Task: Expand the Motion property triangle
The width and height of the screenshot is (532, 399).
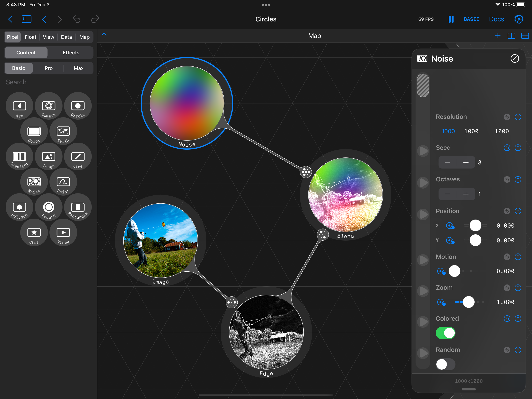Action: point(423,260)
